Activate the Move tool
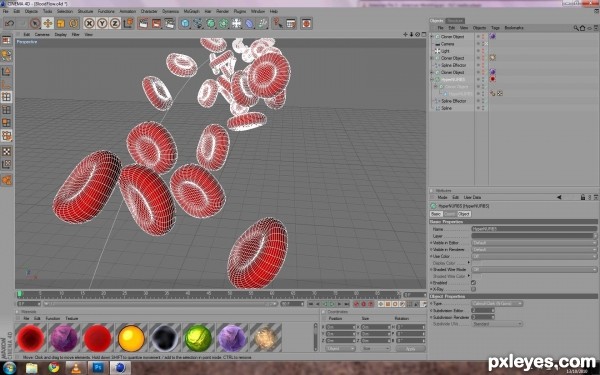The height and width of the screenshot is (375, 600). [48, 24]
